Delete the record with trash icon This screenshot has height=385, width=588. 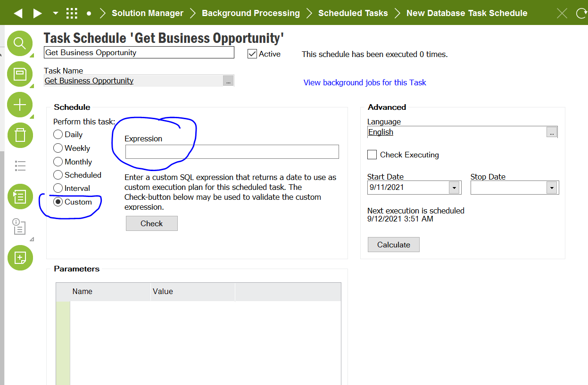(20, 135)
